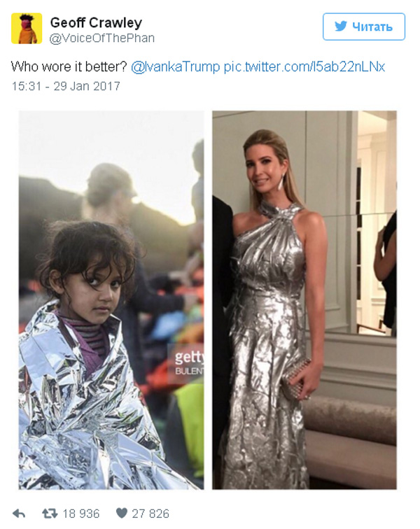Screen dimensions: 420x529
Task: Open the @IvankaTrump mention link
Action: (x=175, y=66)
